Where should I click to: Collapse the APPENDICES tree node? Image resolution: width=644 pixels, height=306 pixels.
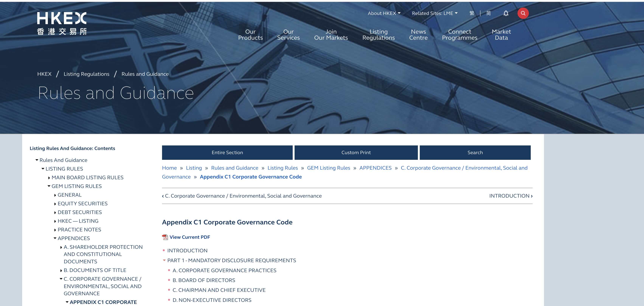click(55, 238)
